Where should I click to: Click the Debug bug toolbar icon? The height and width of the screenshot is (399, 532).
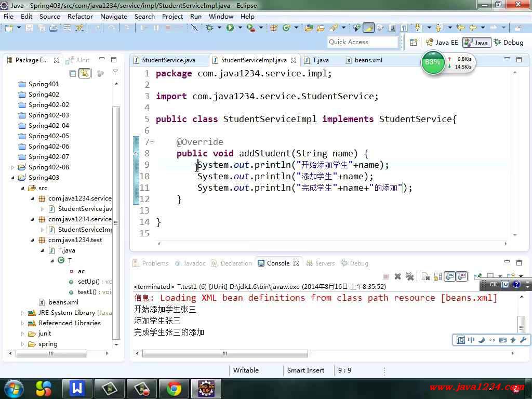(209, 28)
